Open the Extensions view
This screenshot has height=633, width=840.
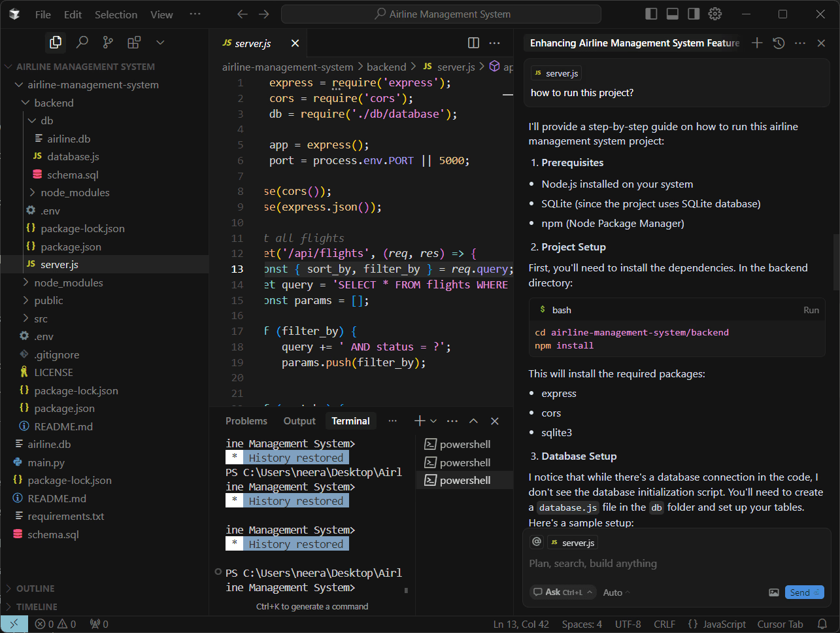pyautogui.click(x=133, y=42)
